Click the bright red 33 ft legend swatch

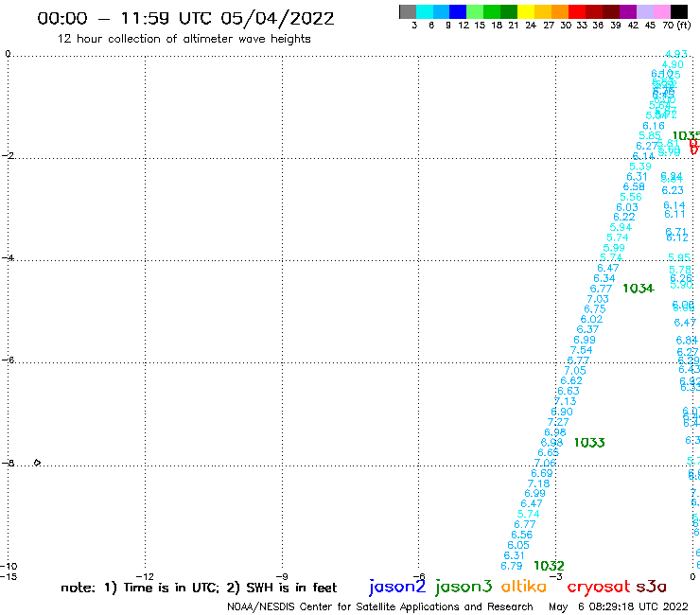[576, 11]
